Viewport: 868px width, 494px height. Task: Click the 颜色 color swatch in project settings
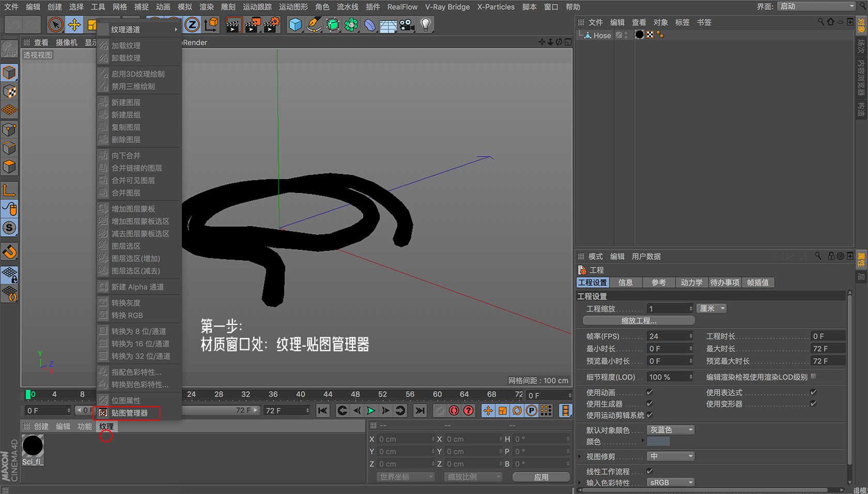click(x=658, y=441)
